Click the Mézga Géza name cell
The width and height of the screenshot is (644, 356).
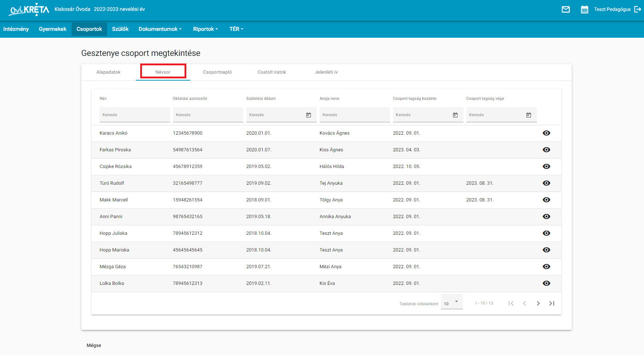pyautogui.click(x=113, y=267)
